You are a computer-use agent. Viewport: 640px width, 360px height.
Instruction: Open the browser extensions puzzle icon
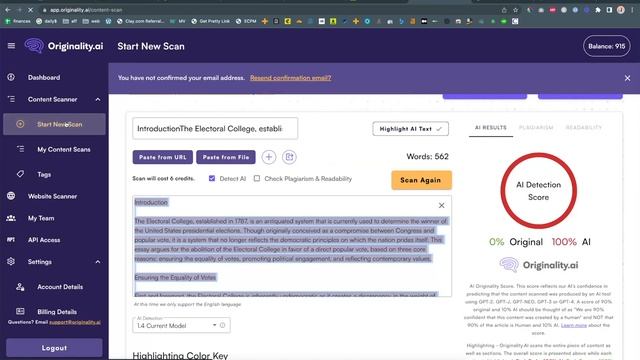598,10
